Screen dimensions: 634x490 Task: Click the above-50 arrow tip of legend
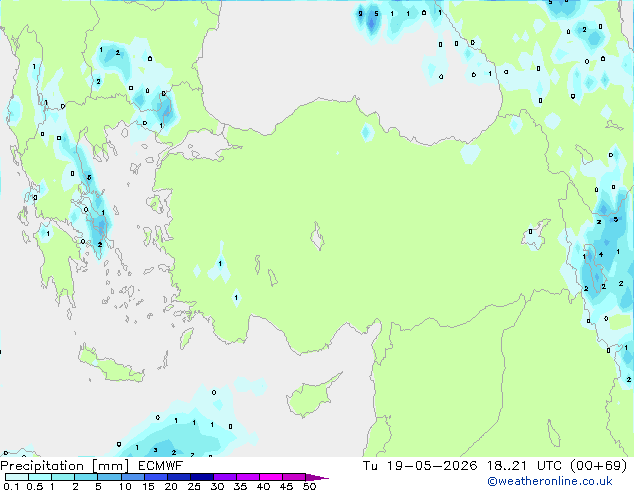317,477
